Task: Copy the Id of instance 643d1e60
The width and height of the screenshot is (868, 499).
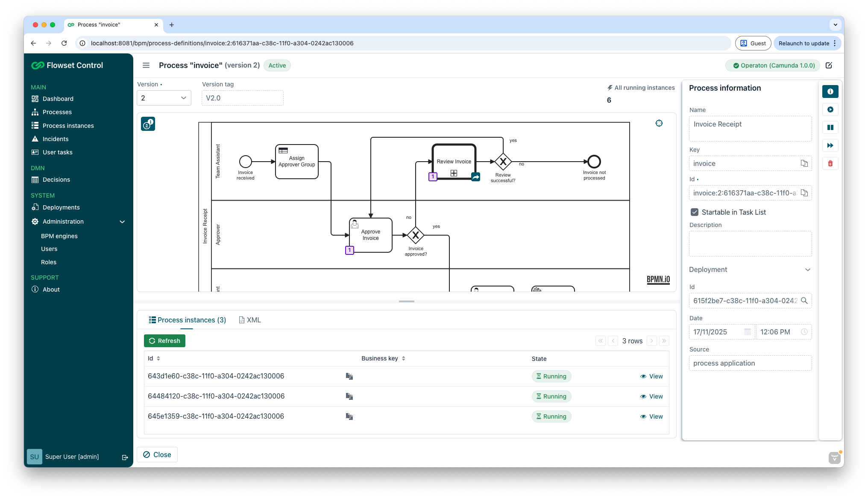Action: pos(349,376)
